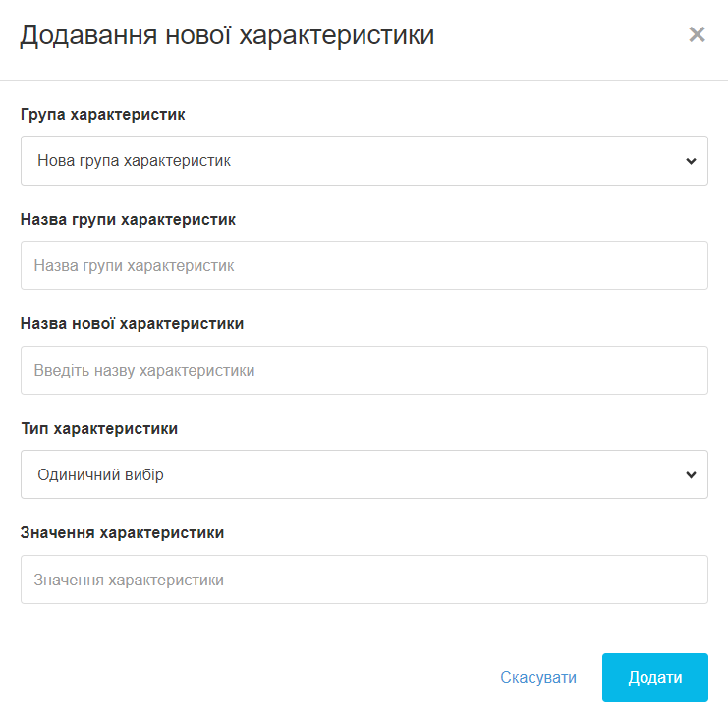Click the gray Значення характеристики placeholder text
The width and height of the screenshot is (728, 719).
tap(129, 580)
